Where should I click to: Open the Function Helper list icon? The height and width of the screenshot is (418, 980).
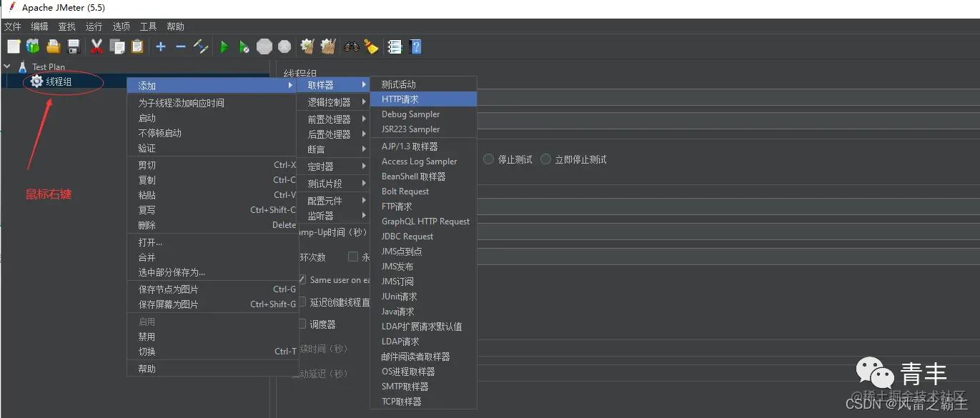[x=395, y=46]
